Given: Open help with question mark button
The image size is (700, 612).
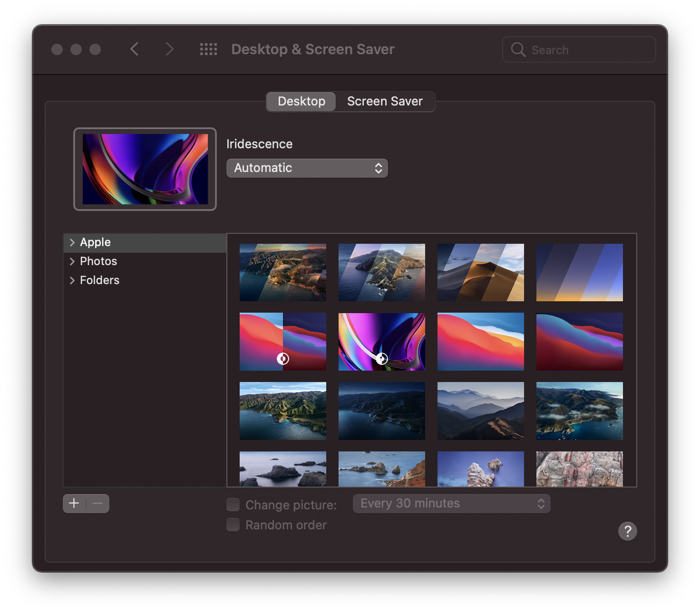Looking at the screenshot, I should [628, 531].
